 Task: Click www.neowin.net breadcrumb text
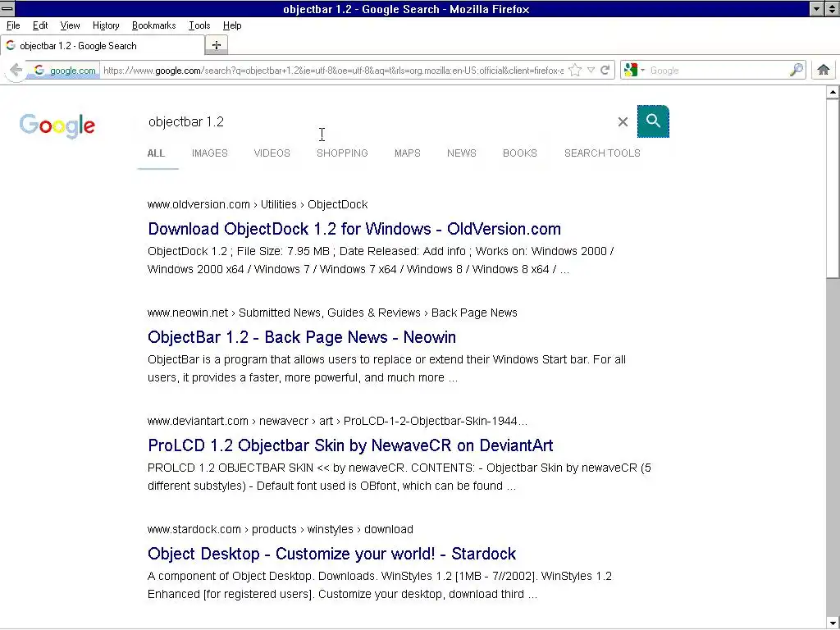coord(188,313)
